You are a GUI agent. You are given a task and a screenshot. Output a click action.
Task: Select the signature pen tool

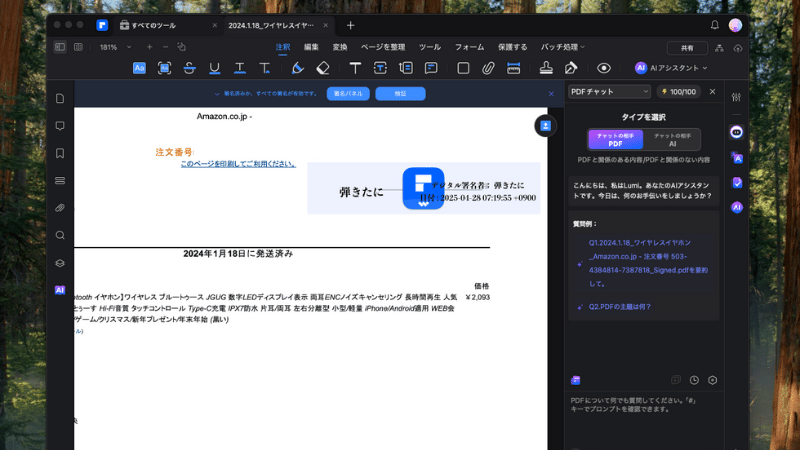[x=571, y=68]
